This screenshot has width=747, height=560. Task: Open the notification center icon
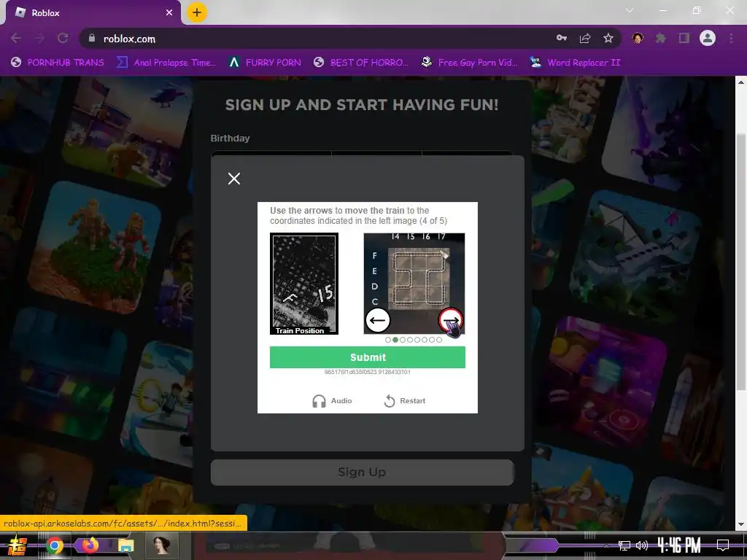[x=723, y=545]
